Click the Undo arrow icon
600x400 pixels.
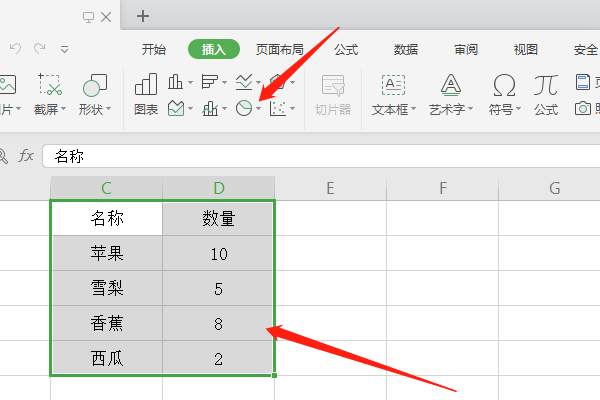(15, 49)
